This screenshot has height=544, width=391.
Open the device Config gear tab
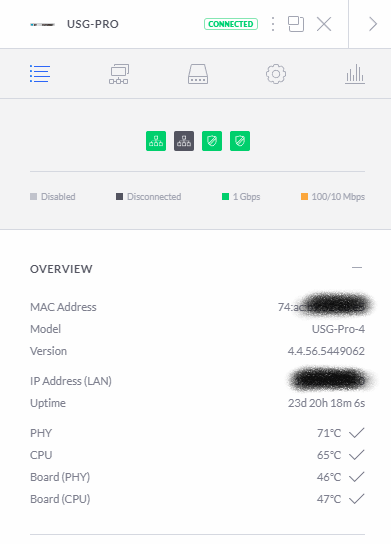tap(276, 74)
